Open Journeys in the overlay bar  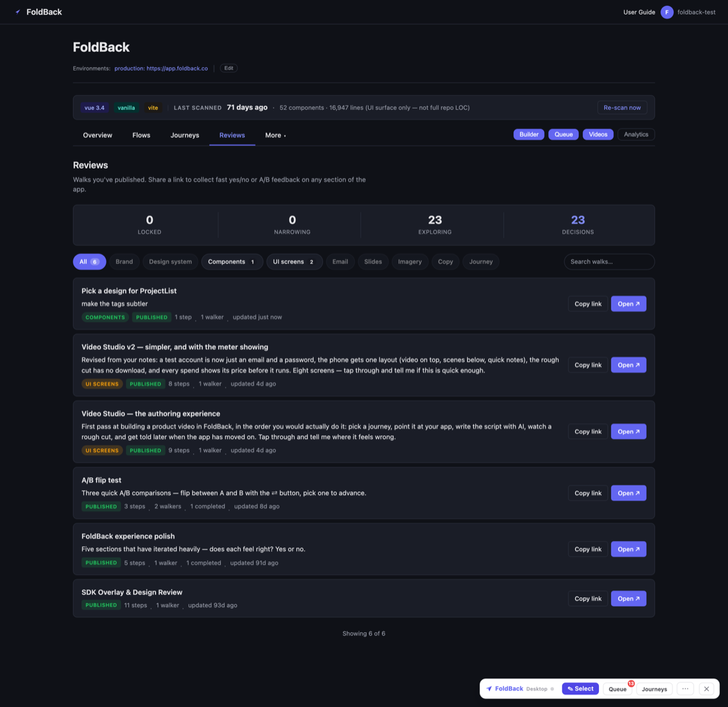tap(654, 689)
